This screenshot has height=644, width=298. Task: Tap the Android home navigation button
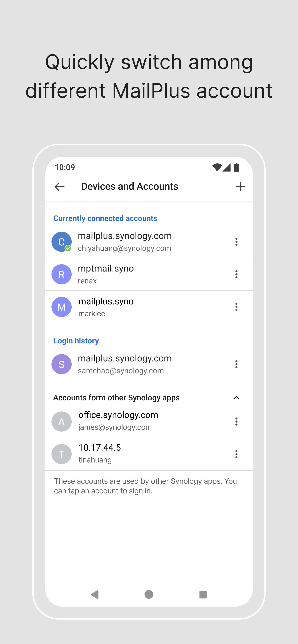click(x=149, y=595)
